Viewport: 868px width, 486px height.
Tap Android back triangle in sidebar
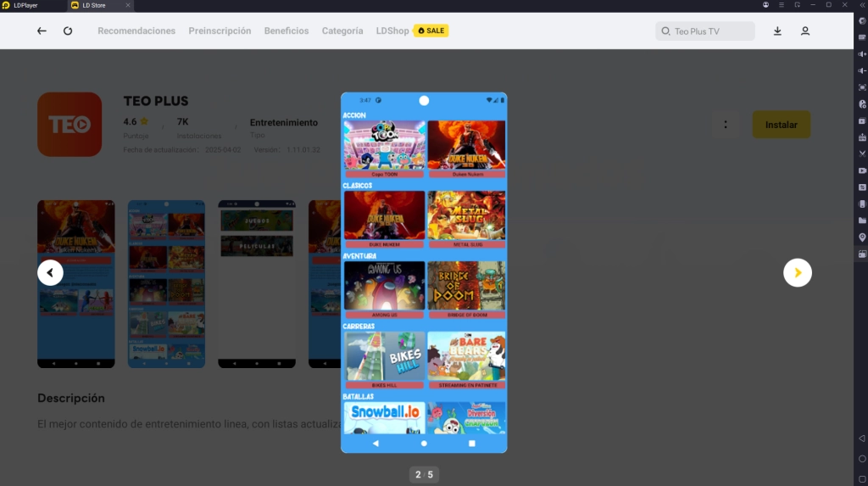pyautogui.click(x=862, y=439)
